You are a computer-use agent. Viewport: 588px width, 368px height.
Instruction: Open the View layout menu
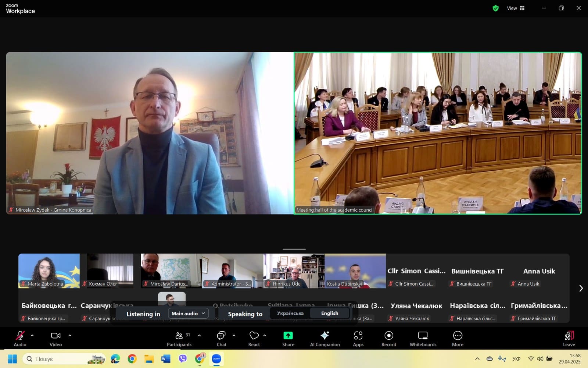[516, 8]
